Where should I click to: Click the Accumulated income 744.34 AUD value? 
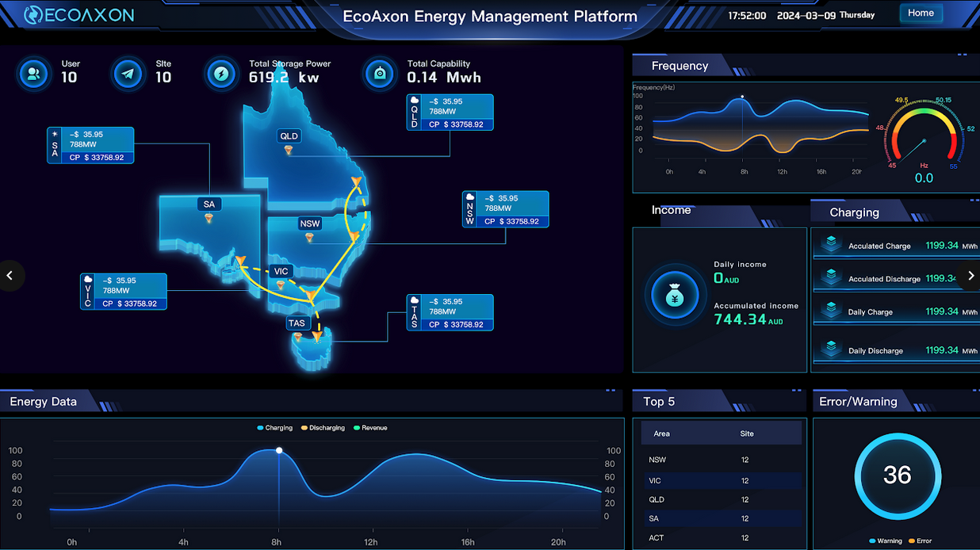coord(748,319)
